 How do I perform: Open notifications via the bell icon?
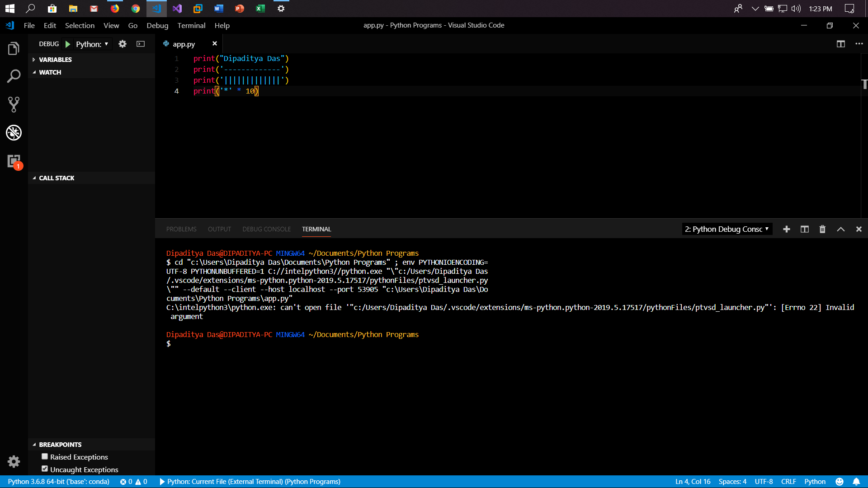[857, 482]
